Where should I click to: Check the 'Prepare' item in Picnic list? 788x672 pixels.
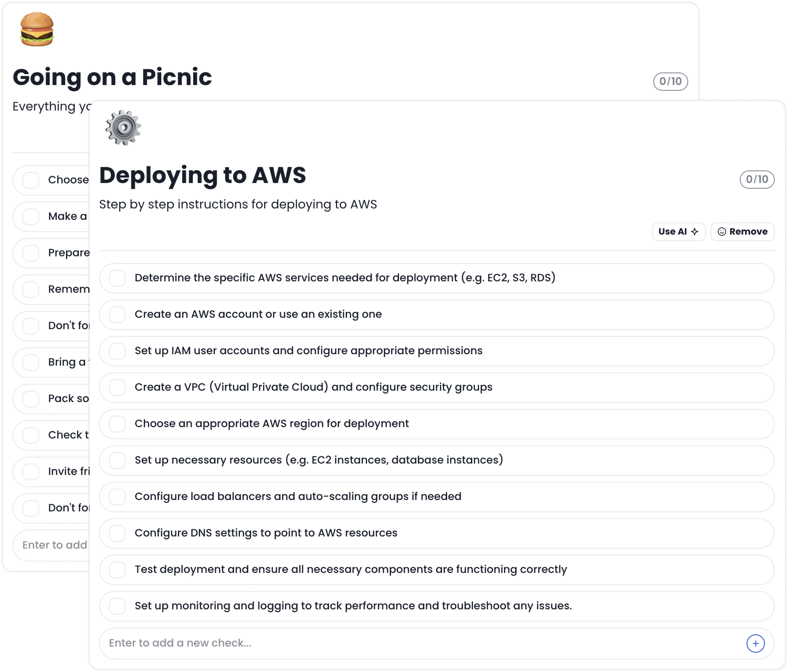click(31, 253)
